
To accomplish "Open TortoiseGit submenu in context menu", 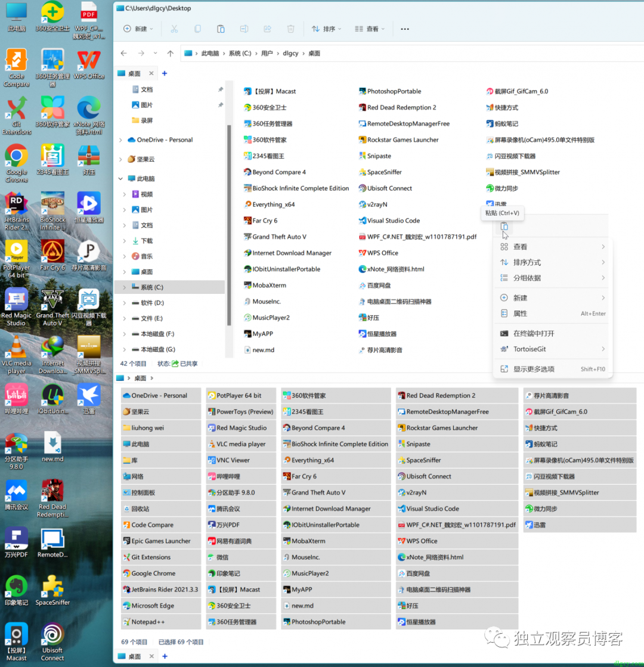I will click(553, 349).
